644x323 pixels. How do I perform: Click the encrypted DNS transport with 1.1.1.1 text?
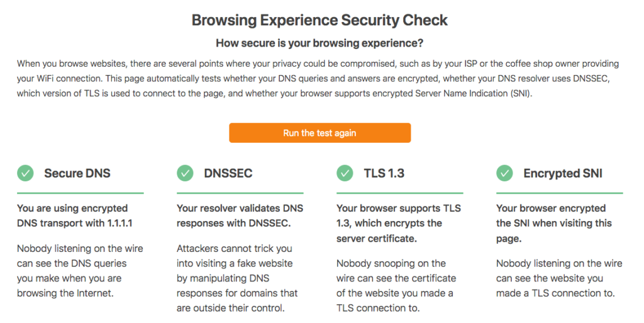pos(75,216)
